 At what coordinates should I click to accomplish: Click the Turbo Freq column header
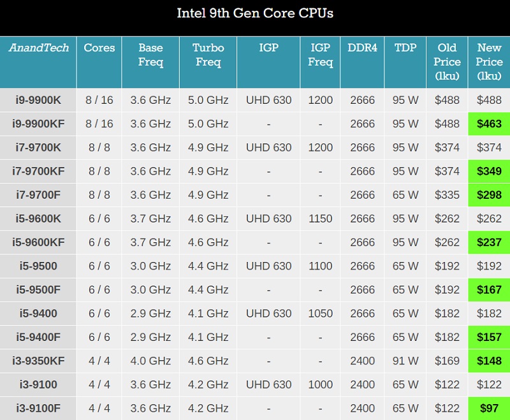pos(208,62)
